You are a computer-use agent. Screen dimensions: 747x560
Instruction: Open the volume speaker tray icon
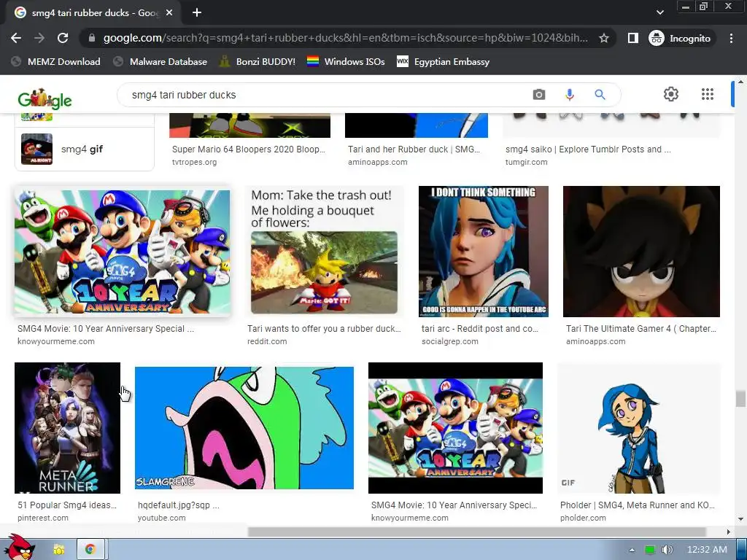pos(667,550)
